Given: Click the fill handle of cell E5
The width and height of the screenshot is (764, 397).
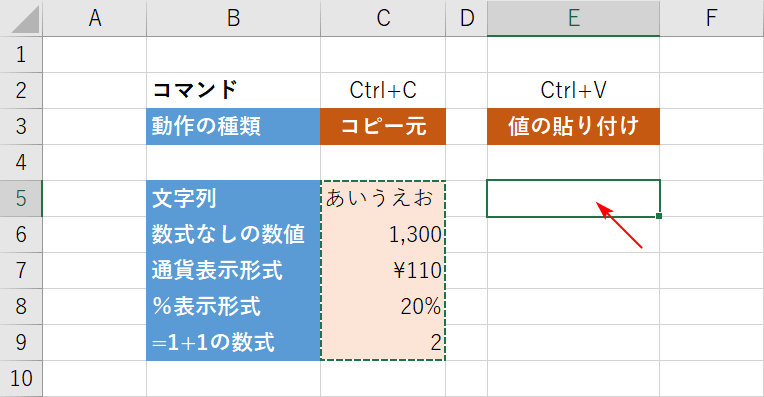Looking at the screenshot, I should coord(659,216).
